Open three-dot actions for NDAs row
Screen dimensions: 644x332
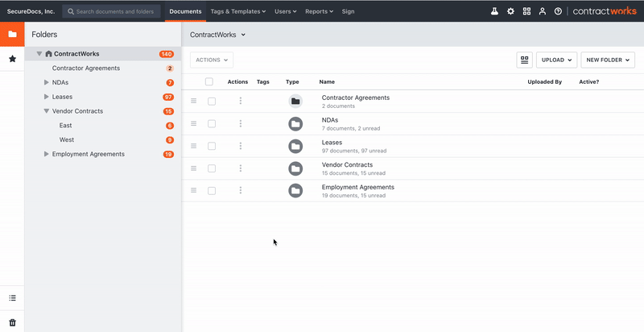tap(240, 123)
